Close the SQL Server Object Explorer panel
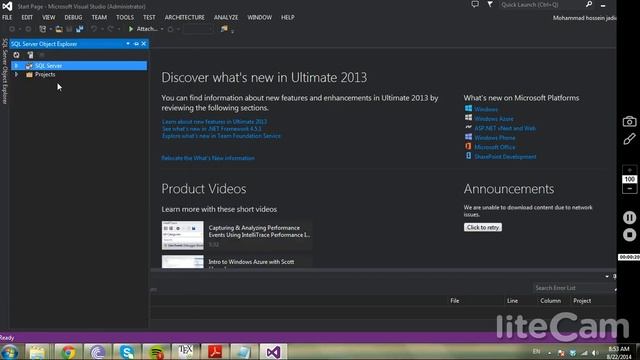640x360 pixels. pos(144,44)
